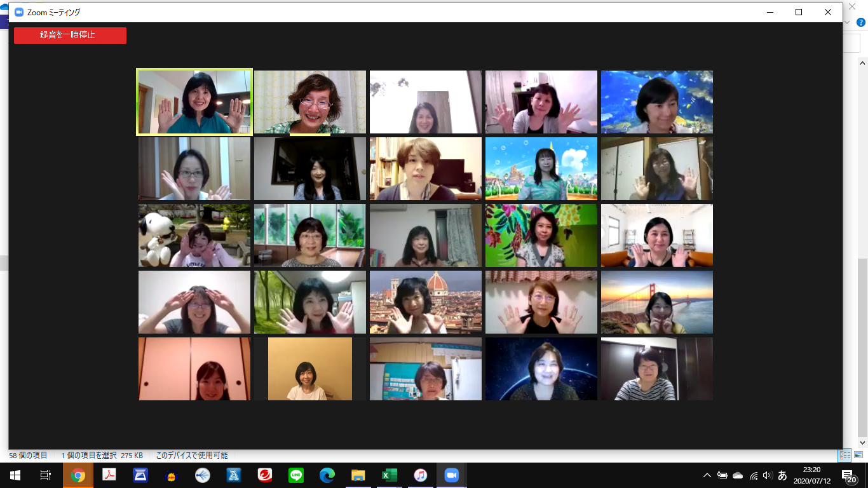Image resolution: width=868 pixels, height=488 pixels.
Task: Maximize the Zoom meeting window
Action: tap(799, 12)
